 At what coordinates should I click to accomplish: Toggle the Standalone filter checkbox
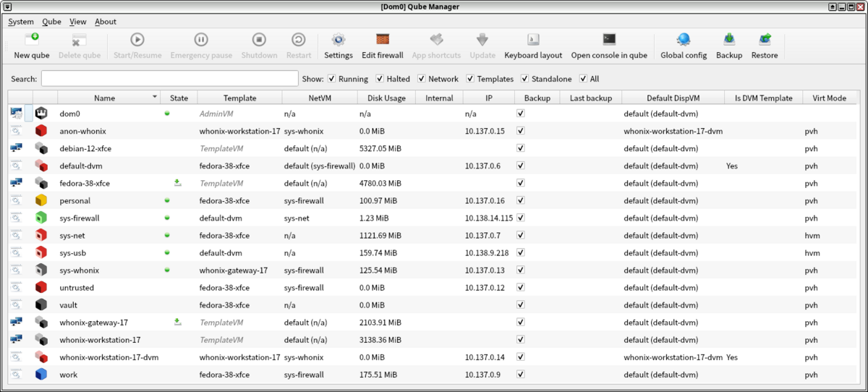point(525,79)
